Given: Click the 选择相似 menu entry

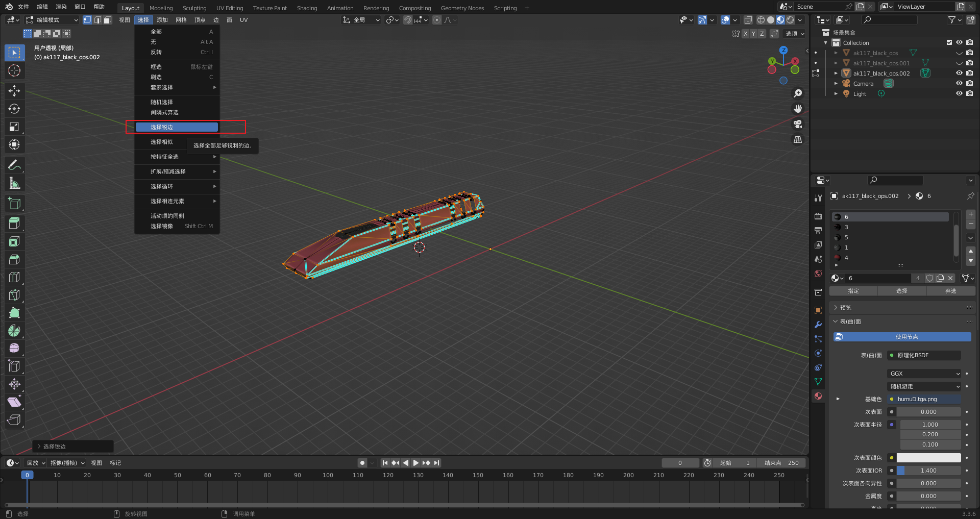Looking at the screenshot, I should 162,142.
